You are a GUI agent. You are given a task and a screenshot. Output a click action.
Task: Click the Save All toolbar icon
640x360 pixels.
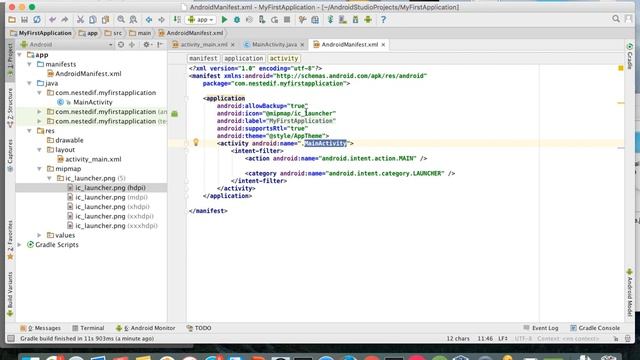pos(24,20)
